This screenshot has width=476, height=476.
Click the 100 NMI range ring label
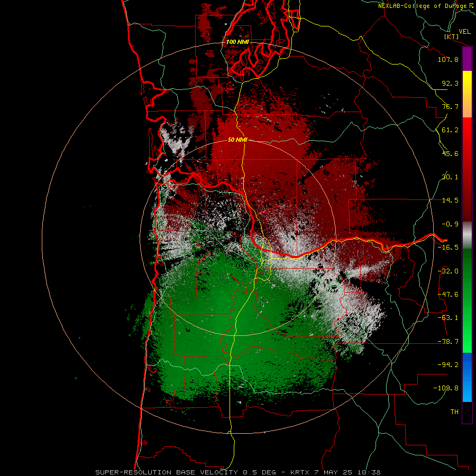coord(237,42)
